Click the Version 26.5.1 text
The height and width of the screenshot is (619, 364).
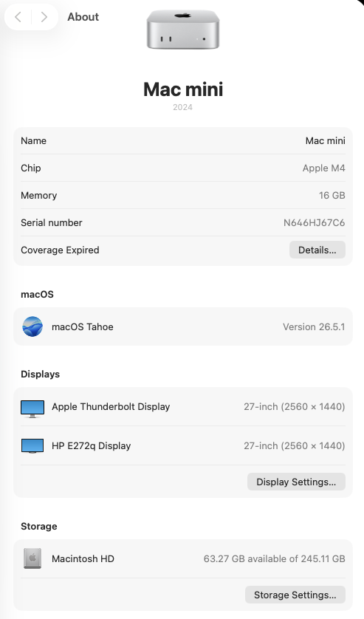click(x=314, y=327)
